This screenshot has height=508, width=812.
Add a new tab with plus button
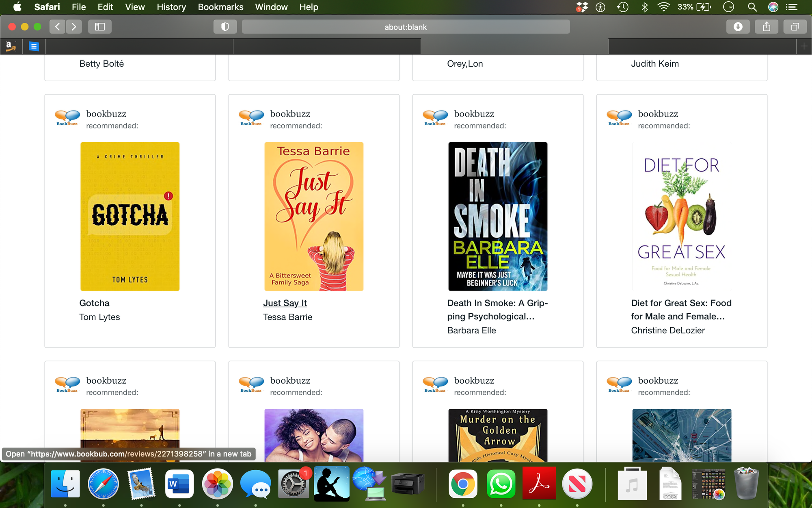(804, 46)
